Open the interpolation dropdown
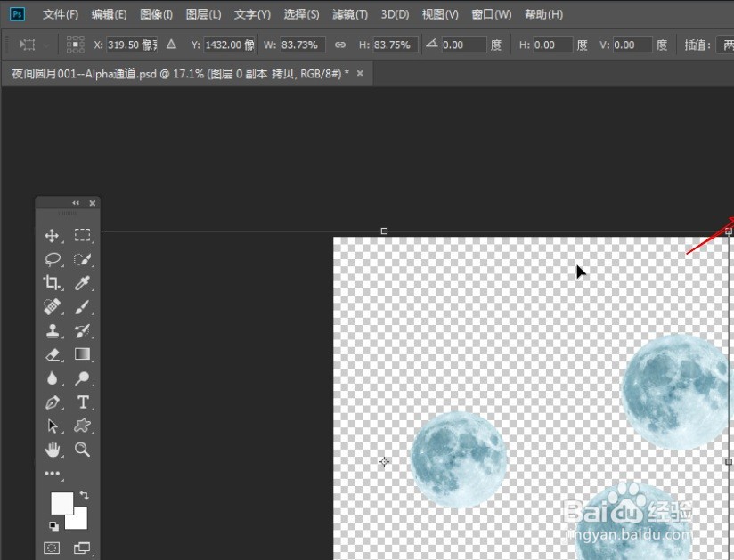 (724, 45)
